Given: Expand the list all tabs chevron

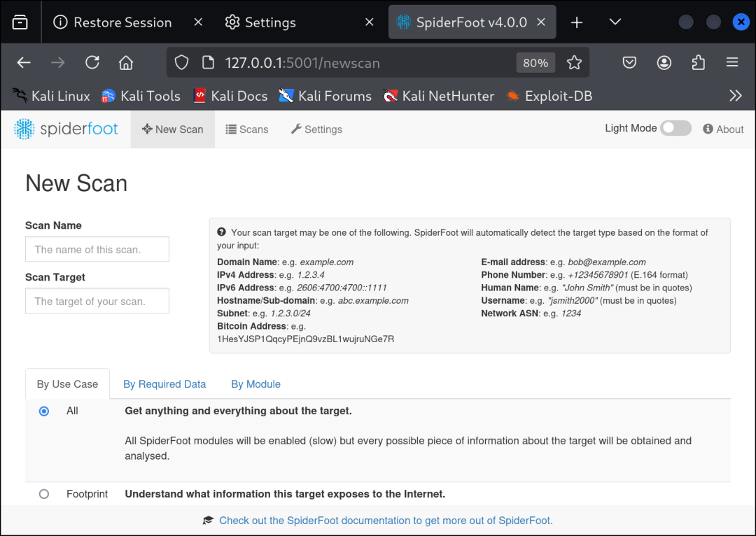Looking at the screenshot, I should click(x=615, y=22).
